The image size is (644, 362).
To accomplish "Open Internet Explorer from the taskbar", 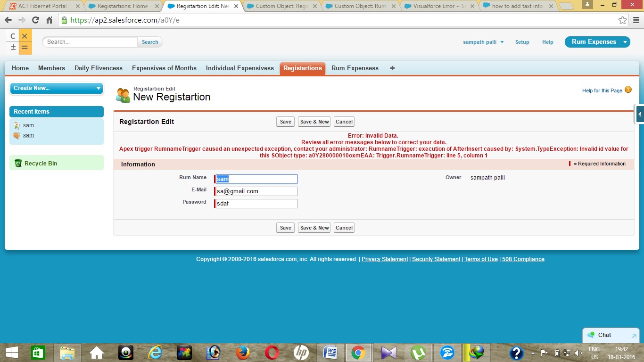I will tap(155, 353).
